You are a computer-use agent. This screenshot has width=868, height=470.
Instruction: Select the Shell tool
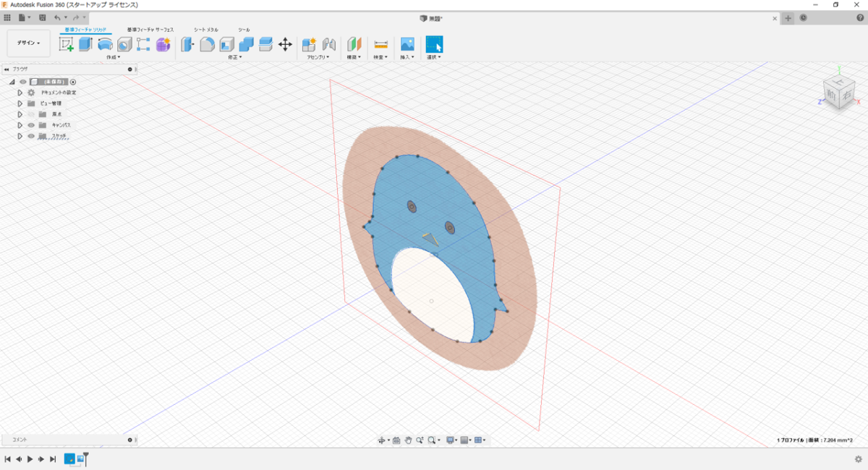(226, 44)
